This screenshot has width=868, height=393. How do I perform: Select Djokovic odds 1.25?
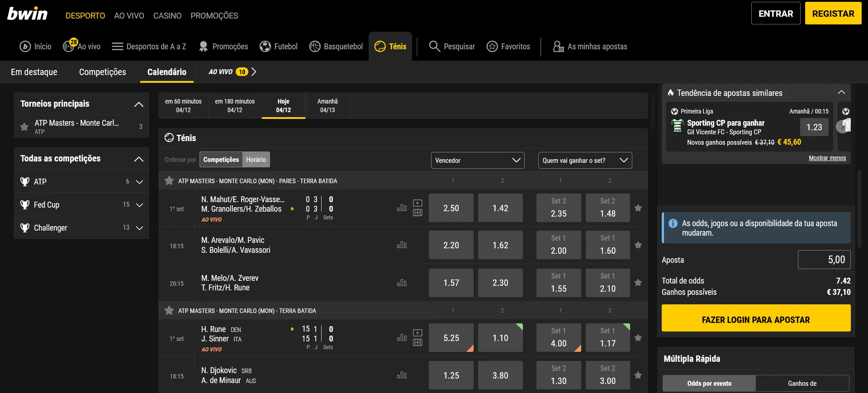(451, 375)
